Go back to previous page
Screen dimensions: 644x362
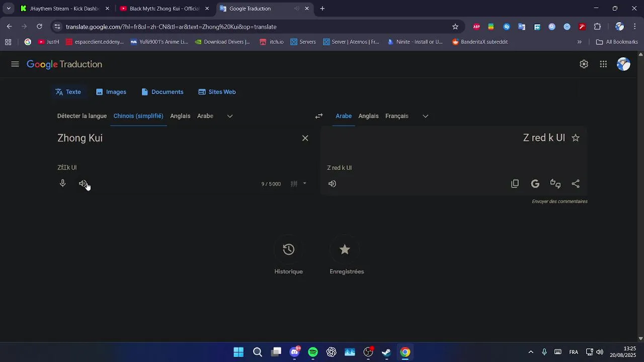tap(9, 27)
